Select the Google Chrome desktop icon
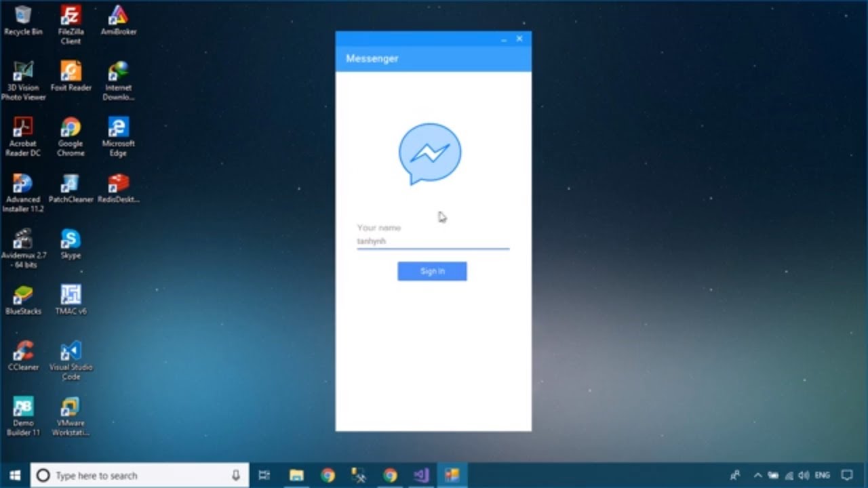868x488 pixels. point(71,137)
